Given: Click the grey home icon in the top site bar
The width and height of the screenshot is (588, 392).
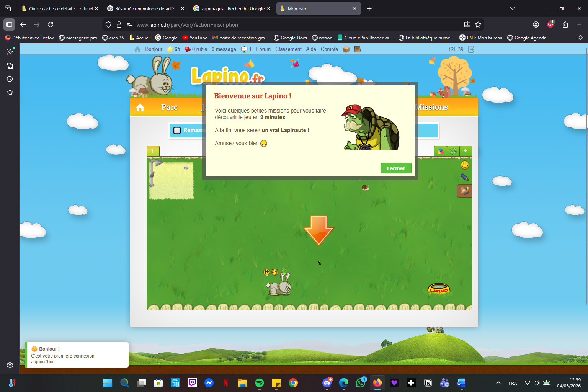Looking at the screenshot, I should (137, 49).
